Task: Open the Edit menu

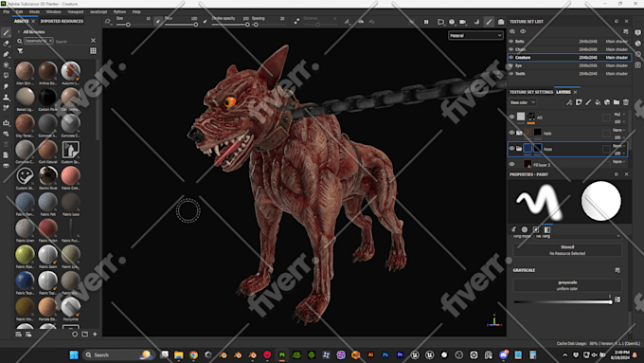Action: 19,12
